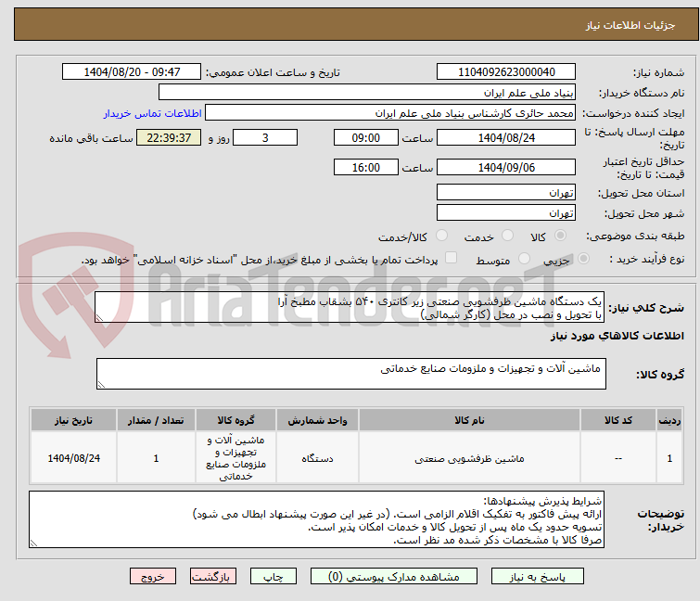Click the نام کالا column header
The width and height of the screenshot is (700, 601).
(x=469, y=420)
